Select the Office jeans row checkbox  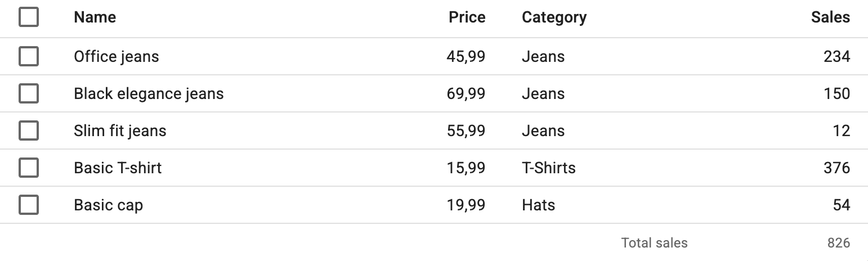coord(29,56)
